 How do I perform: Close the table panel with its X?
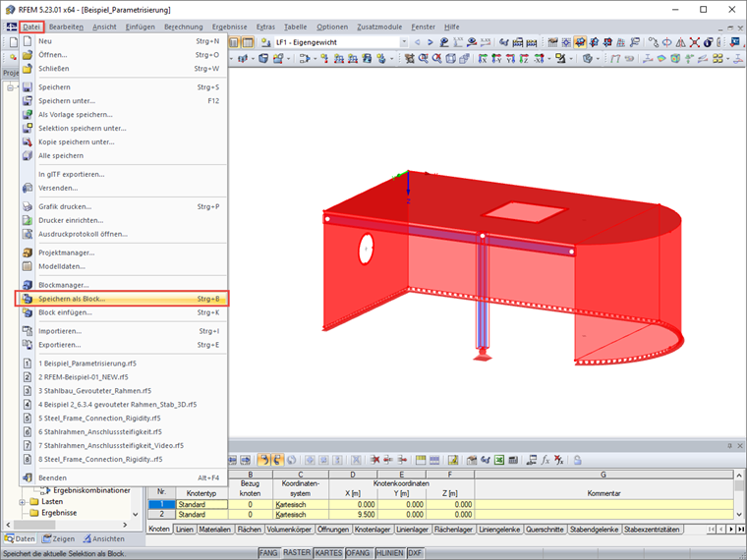tap(740, 446)
